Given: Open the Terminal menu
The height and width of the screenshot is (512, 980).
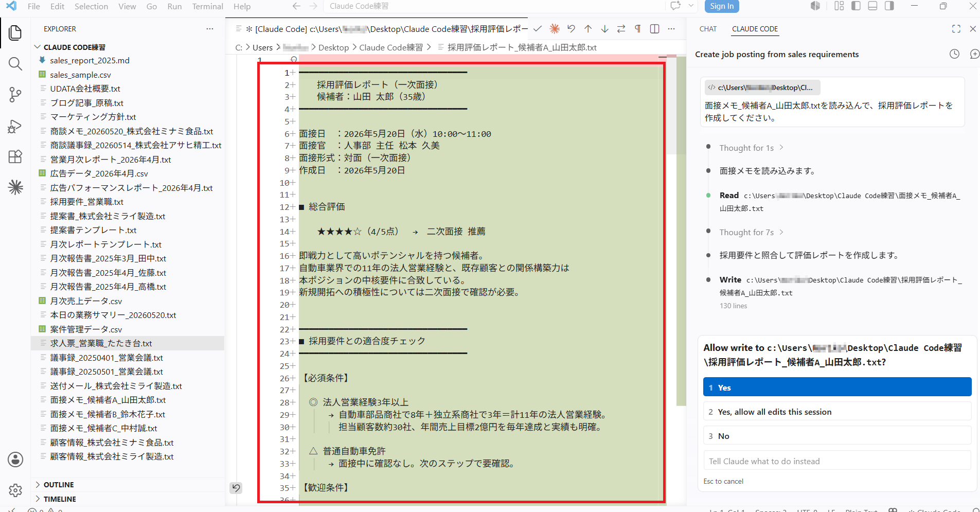Looking at the screenshot, I should pos(207,6).
